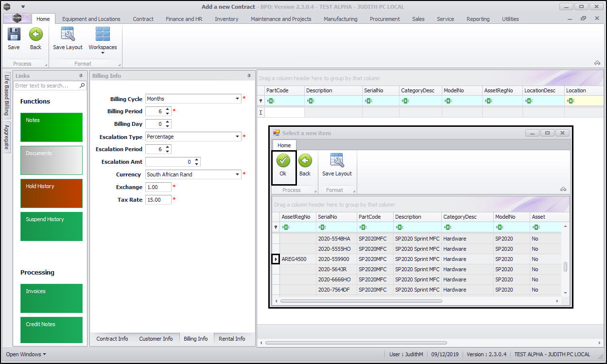Click the Tax Rate field
This screenshot has height=364, width=607.
(158, 200)
